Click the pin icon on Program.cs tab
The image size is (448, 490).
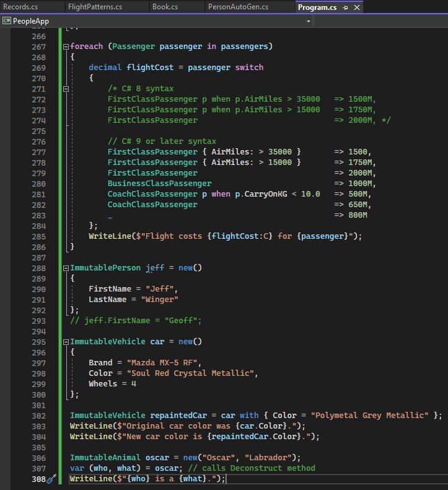346,7
